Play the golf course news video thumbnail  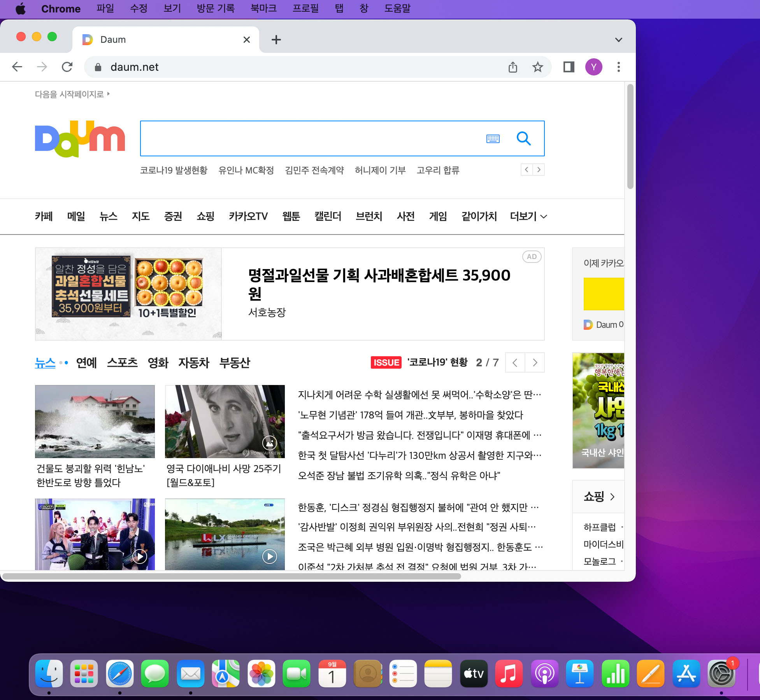(x=269, y=556)
